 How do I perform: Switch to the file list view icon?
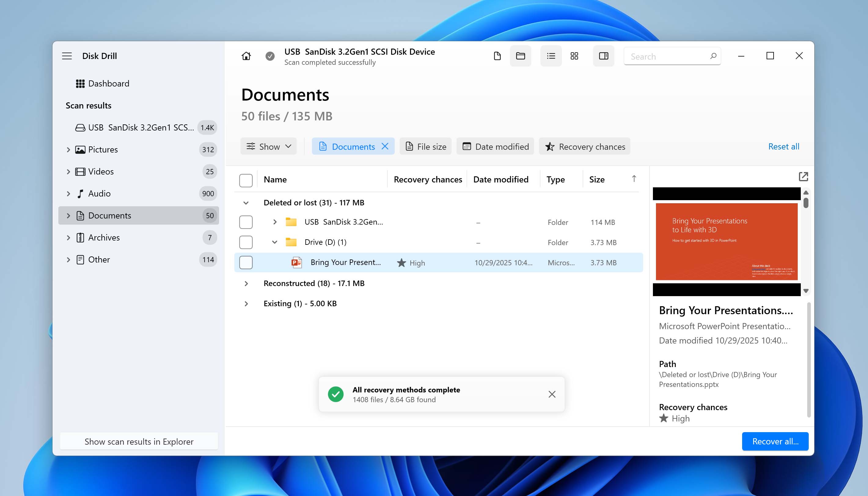pyautogui.click(x=497, y=56)
